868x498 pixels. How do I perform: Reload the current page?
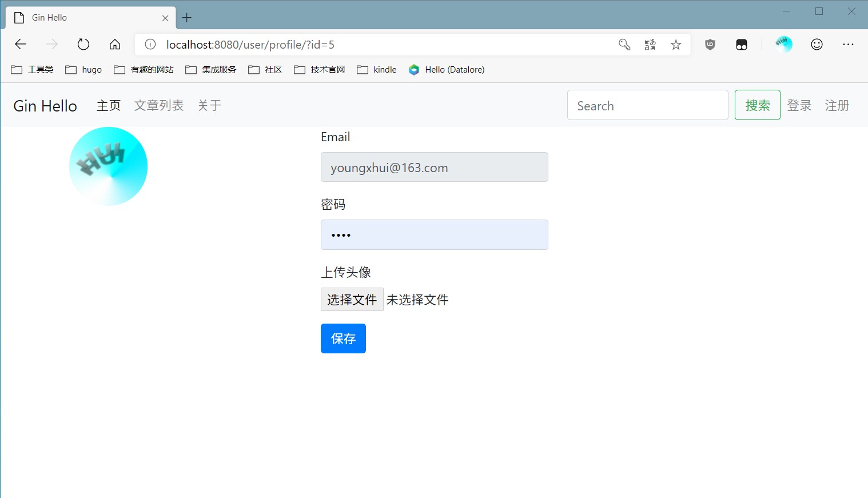83,44
